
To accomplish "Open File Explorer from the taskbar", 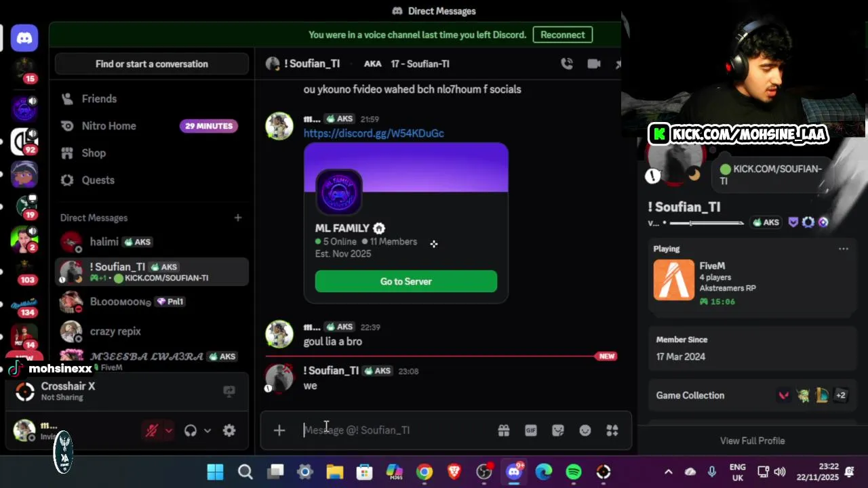I will [335, 472].
